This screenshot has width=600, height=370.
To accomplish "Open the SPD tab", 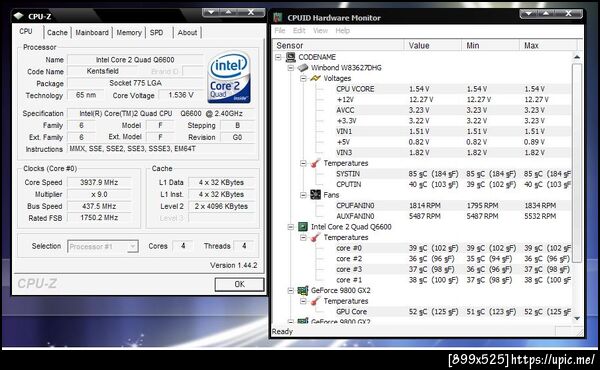I will [x=157, y=33].
